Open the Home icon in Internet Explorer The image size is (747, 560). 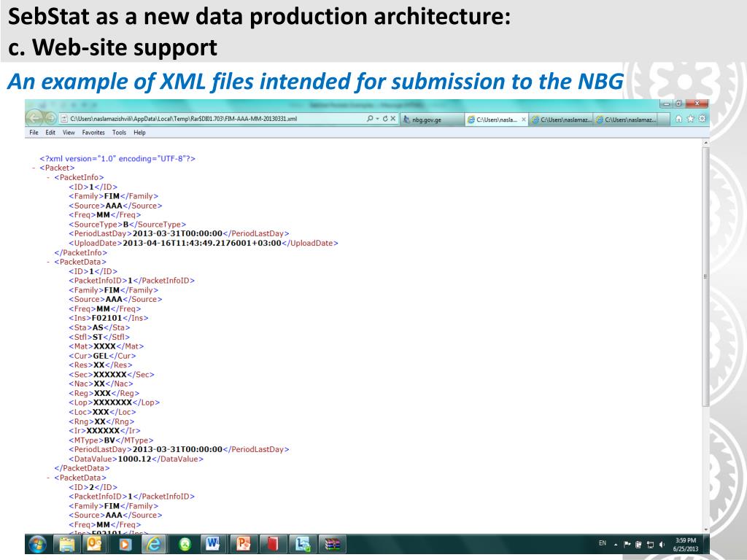click(679, 119)
